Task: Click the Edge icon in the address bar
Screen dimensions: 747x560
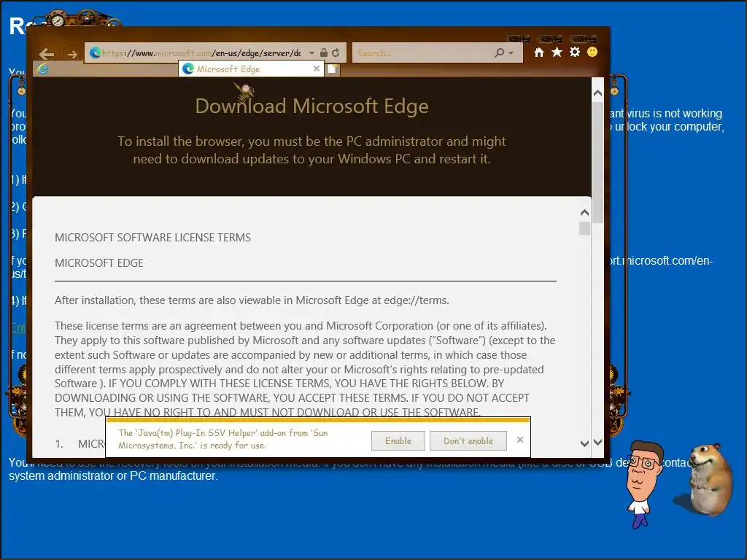Action: coord(96,52)
